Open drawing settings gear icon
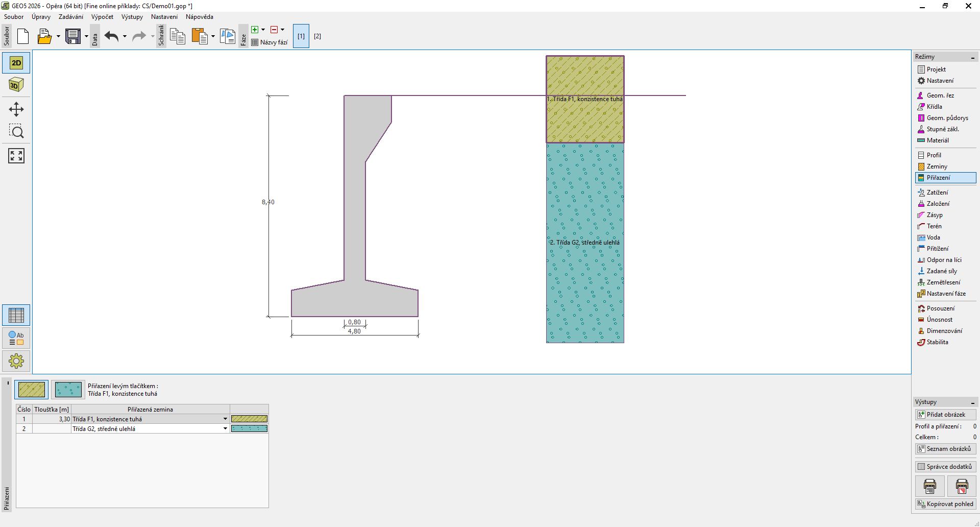Screen dimensions: 980x527 [16, 361]
